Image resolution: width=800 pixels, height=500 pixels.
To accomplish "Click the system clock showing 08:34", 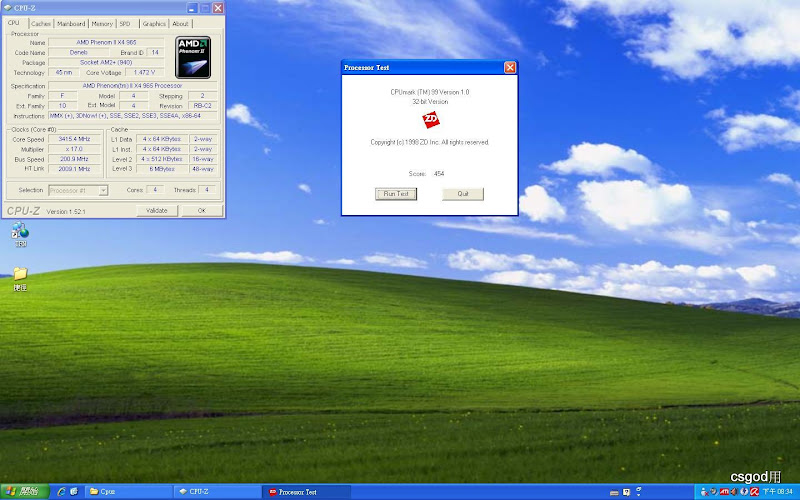I will pyautogui.click(x=778, y=492).
